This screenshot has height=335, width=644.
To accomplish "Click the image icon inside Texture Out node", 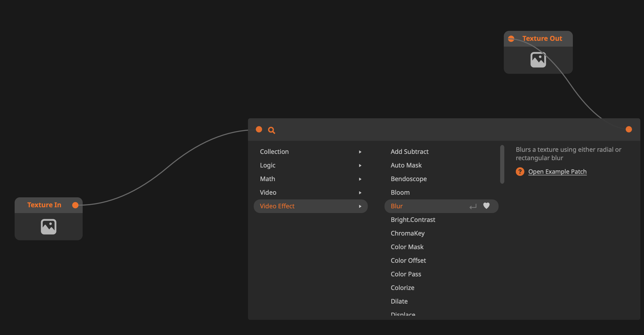I will click(538, 60).
